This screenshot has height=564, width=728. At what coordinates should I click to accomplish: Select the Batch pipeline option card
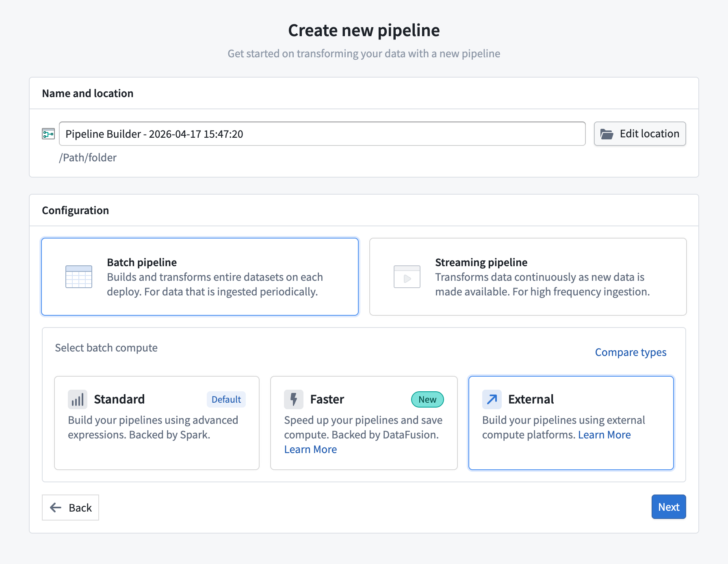click(200, 277)
